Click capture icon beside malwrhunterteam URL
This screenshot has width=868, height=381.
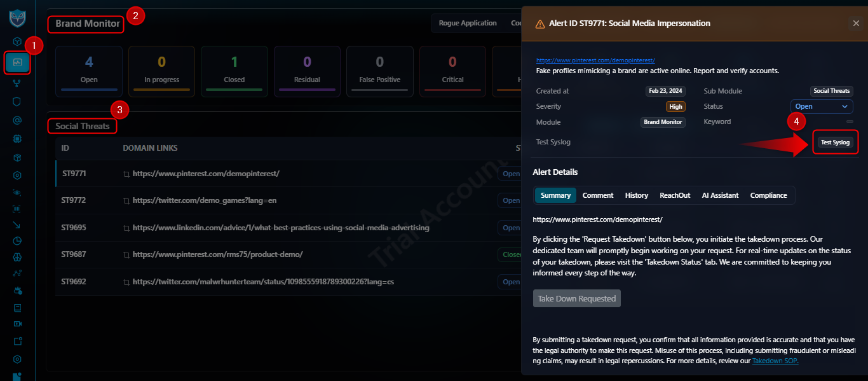tap(126, 282)
